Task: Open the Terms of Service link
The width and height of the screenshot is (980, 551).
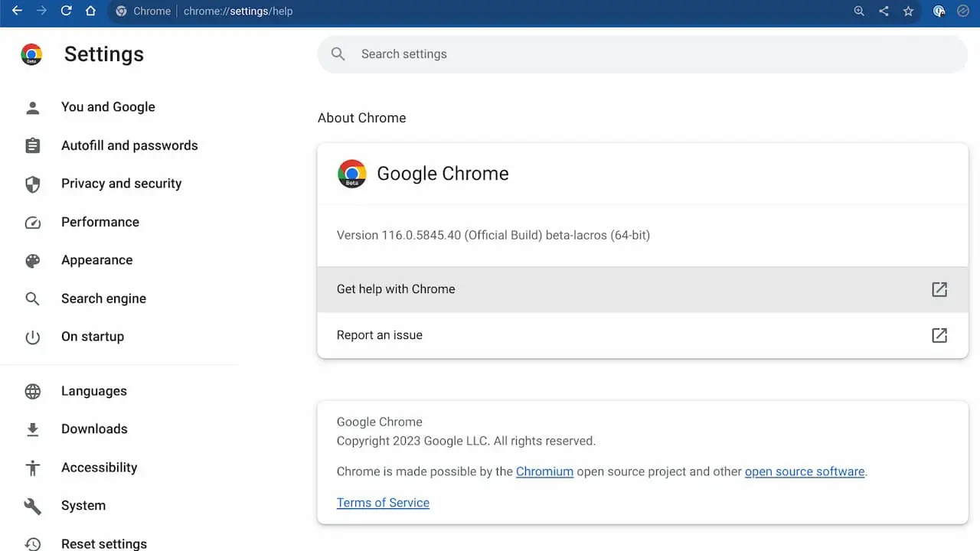Action: pos(383,502)
